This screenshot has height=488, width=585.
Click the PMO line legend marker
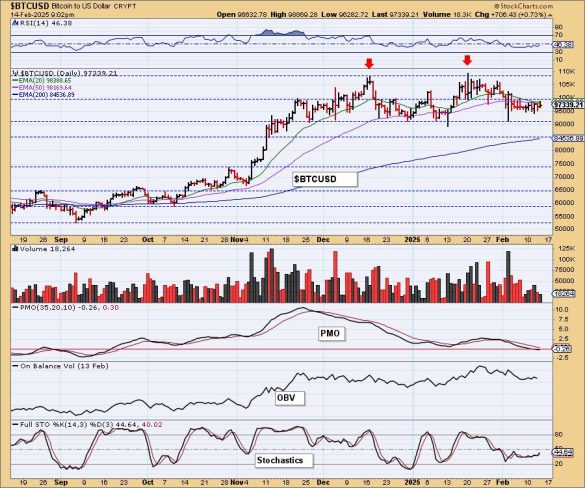pos(15,307)
